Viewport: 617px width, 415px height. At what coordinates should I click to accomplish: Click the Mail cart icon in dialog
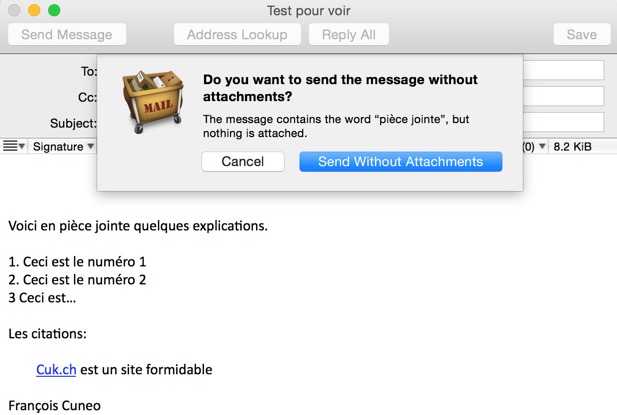pyautogui.click(x=153, y=101)
